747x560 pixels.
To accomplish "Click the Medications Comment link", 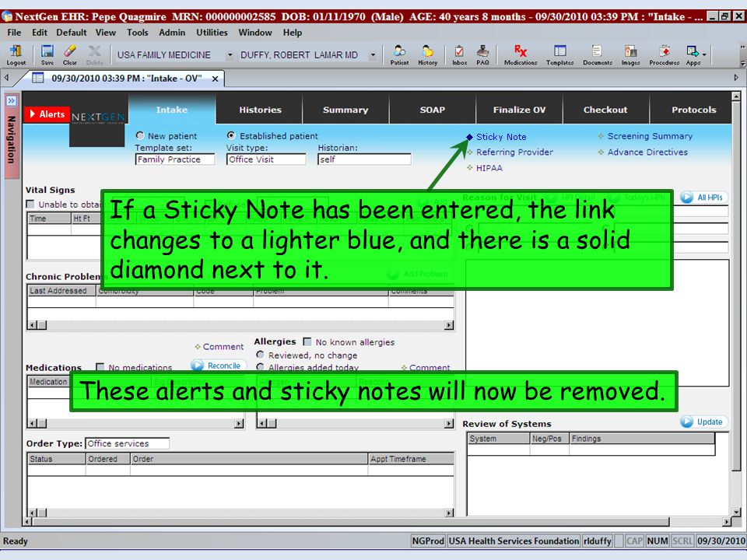I will (223, 347).
